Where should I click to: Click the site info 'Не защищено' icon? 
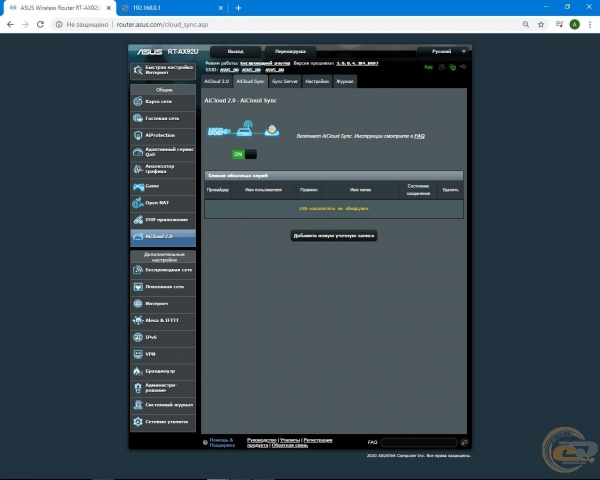click(59, 24)
